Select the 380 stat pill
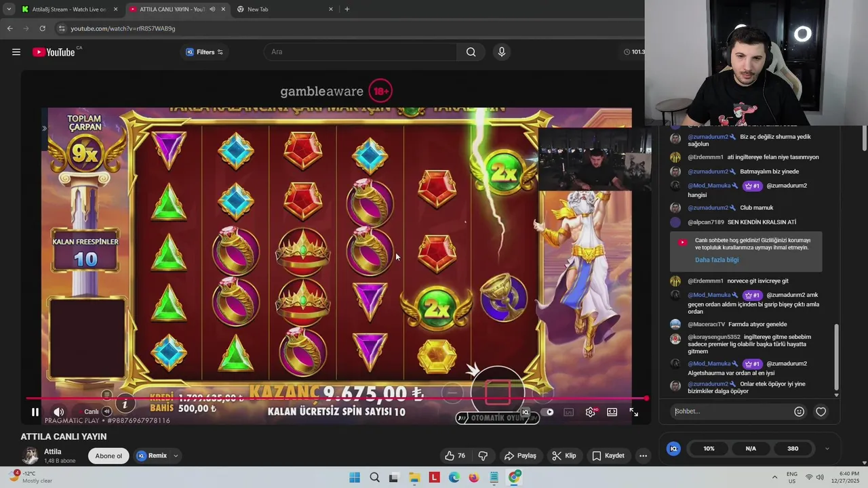This screenshot has width=868, height=488. click(793, 449)
